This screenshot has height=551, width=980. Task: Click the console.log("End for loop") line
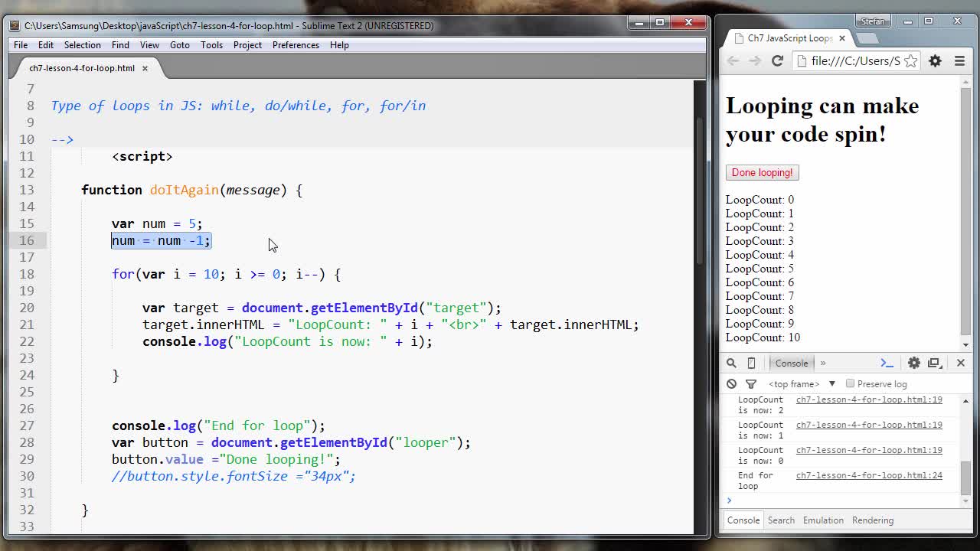coord(218,425)
